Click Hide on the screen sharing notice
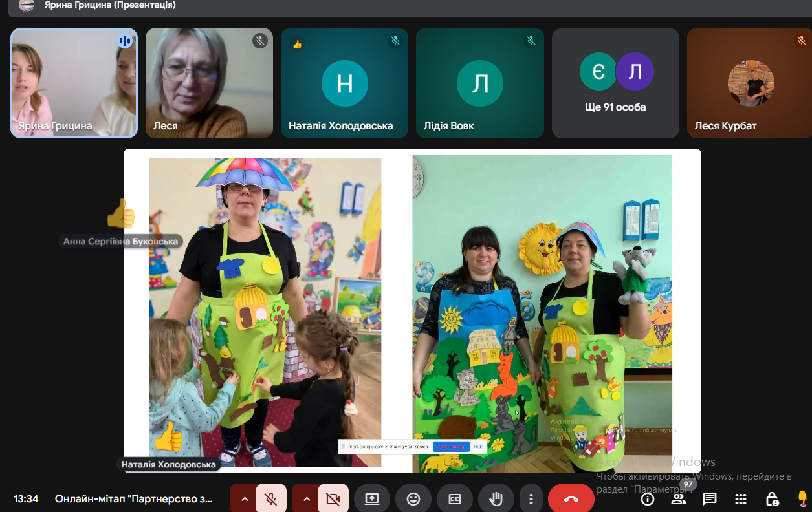The width and height of the screenshot is (812, 512). (x=478, y=447)
